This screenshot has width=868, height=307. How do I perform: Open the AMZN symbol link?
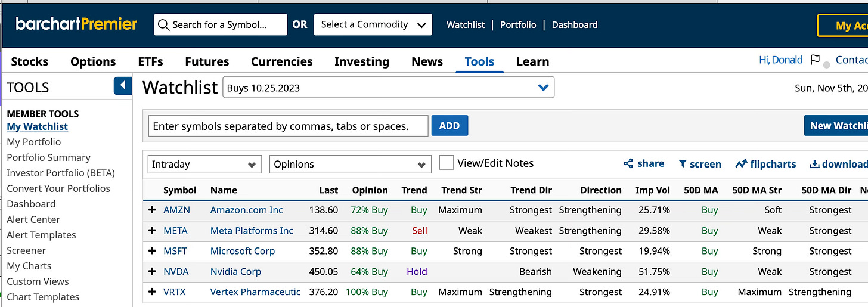pyautogui.click(x=176, y=210)
